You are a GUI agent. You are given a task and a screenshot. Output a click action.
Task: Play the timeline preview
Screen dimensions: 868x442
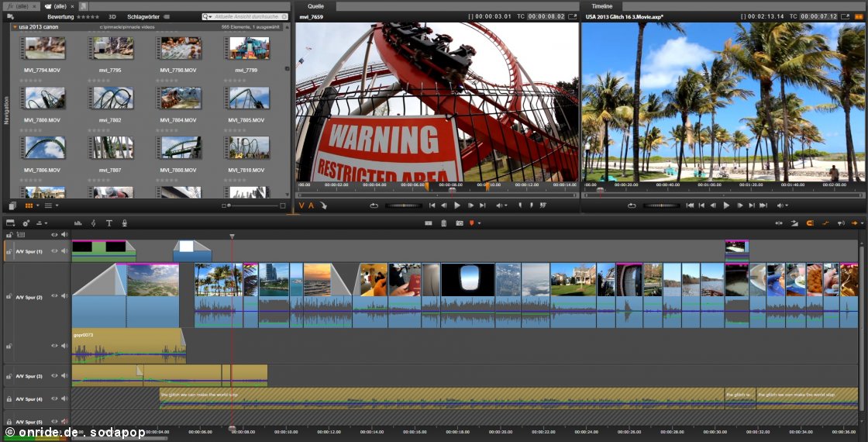(x=726, y=205)
